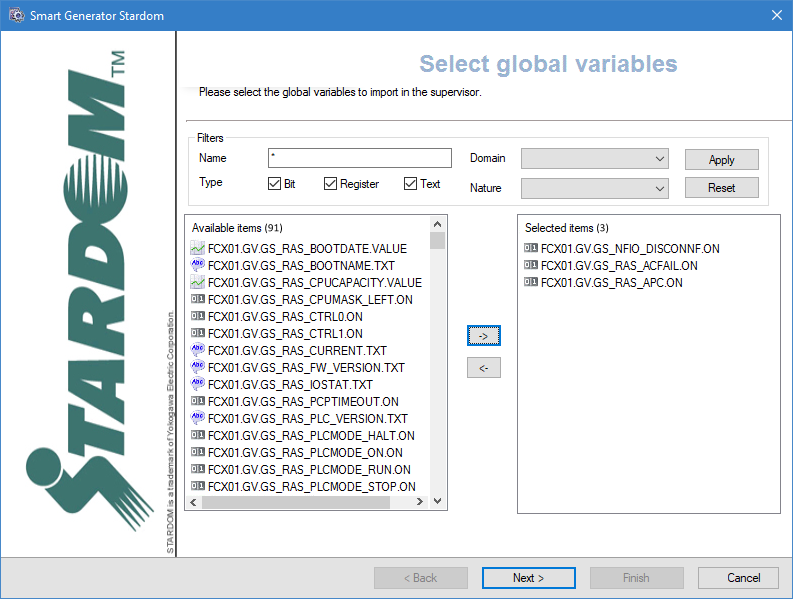This screenshot has height=599, width=793.
Task: Click Next to continue the wizard
Action: [528, 577]
